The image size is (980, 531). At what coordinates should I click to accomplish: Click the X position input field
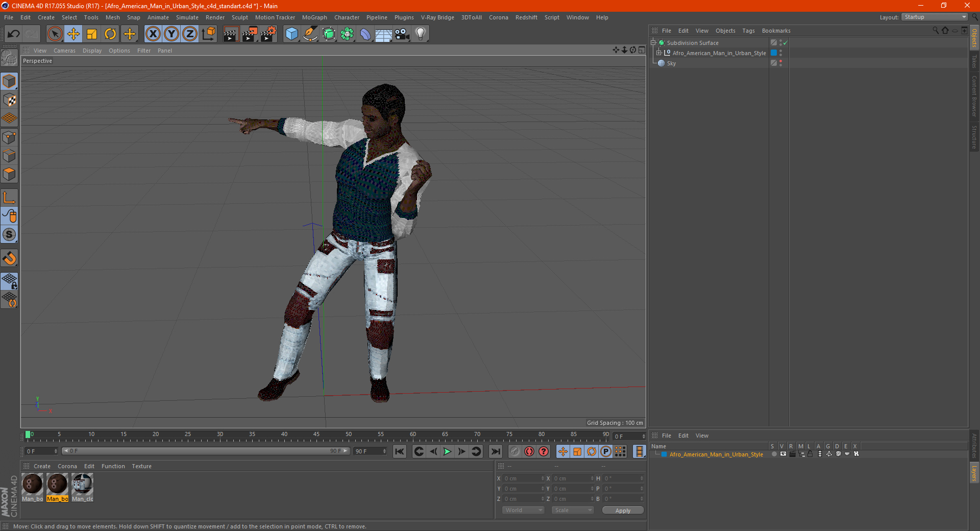pos(524,478)
